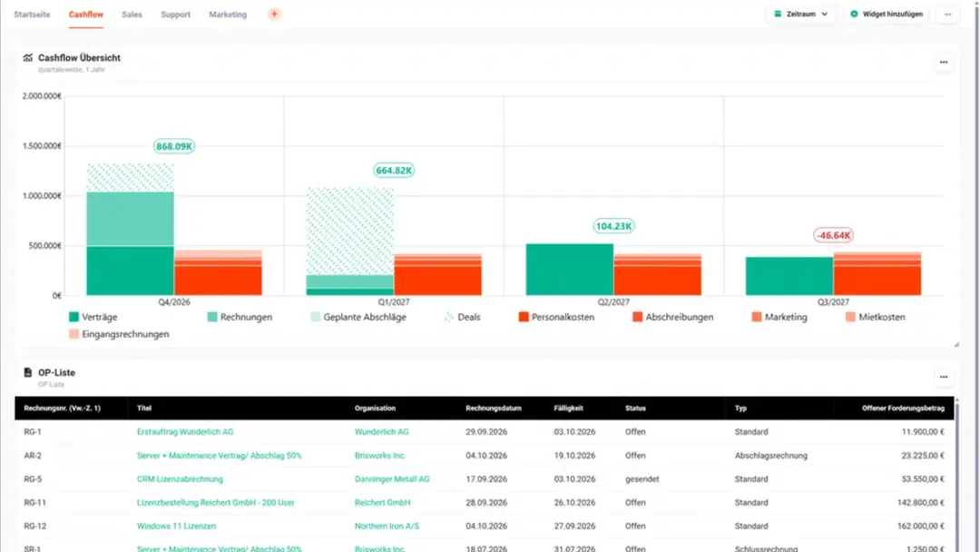Open dashboard more options in top bar
The image size is (980, 552).
(x=947, y=14)
